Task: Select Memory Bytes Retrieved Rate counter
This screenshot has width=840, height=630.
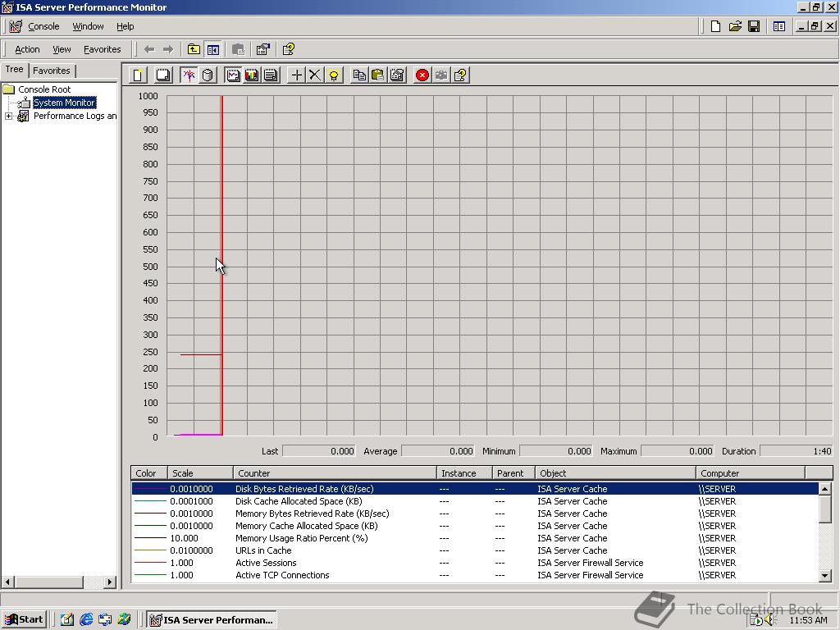Action: tap(475, 514)
